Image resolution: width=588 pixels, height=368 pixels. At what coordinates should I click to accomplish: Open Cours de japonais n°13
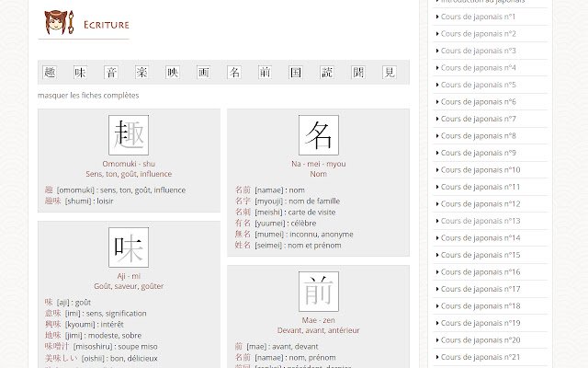point(481,221)
